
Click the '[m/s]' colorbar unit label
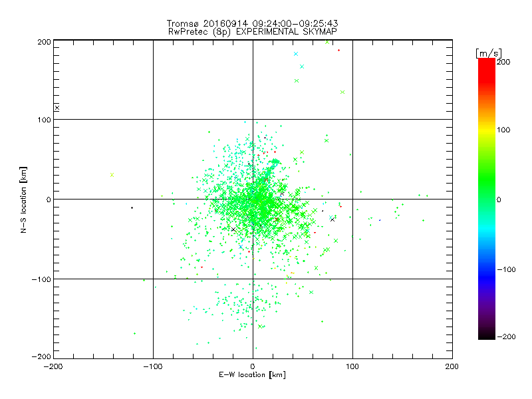click(489, 53)
